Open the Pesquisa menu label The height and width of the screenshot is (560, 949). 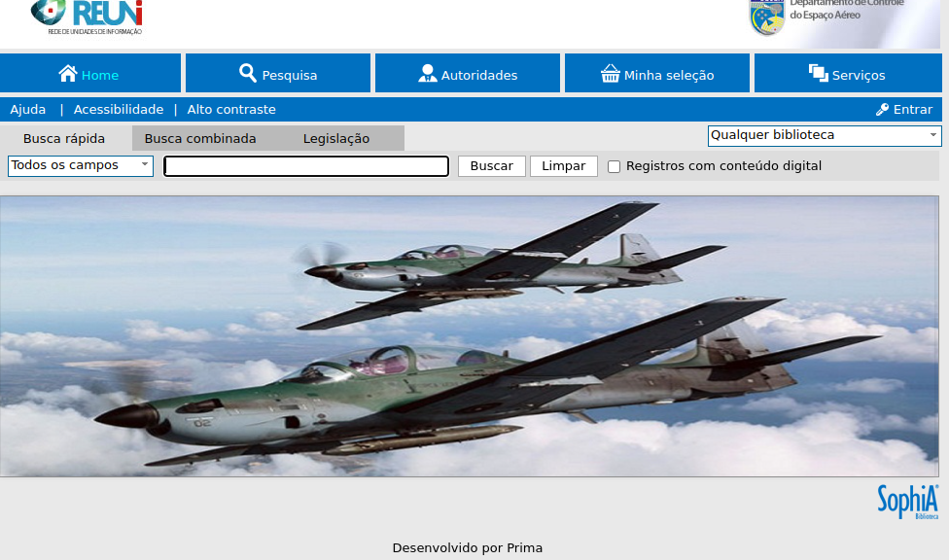[290, 75]
